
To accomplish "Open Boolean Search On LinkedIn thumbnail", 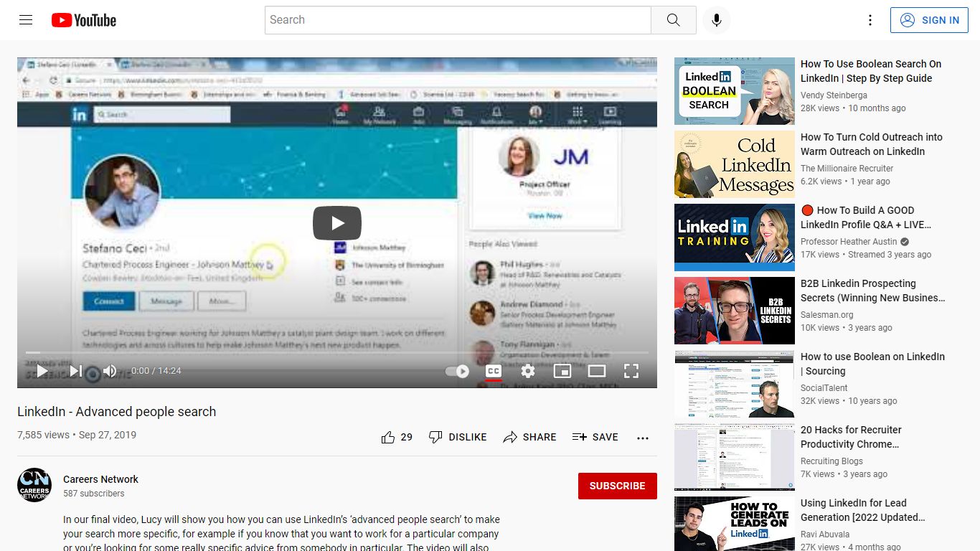I will coord(735,91).
